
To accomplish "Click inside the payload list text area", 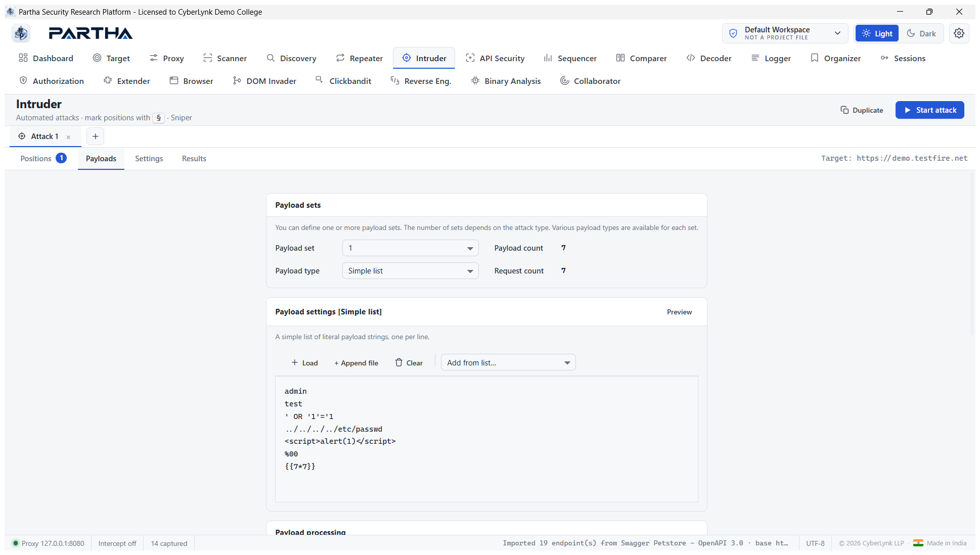I will pos(486,439).
